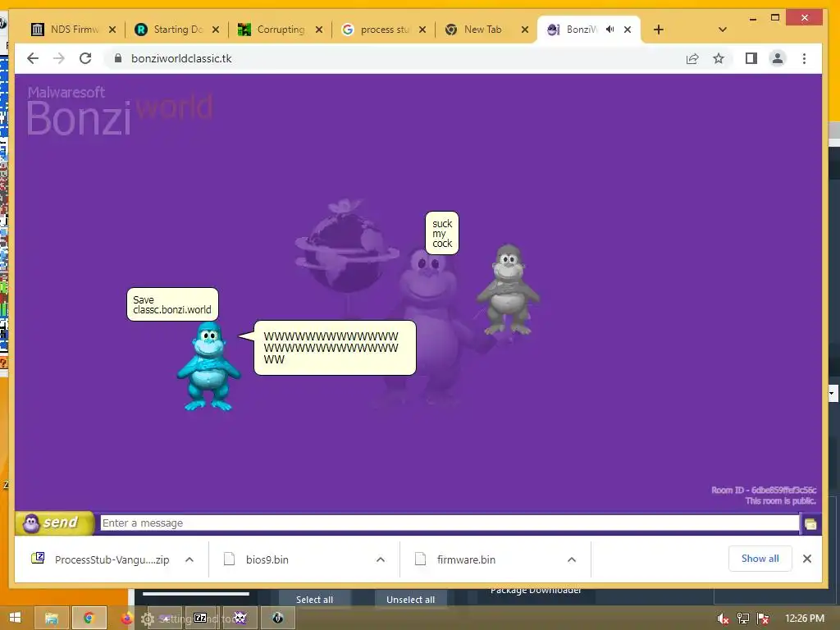Close the BonziWorld tab
Viewport: 840px width, 630px height.
point(628,30)
